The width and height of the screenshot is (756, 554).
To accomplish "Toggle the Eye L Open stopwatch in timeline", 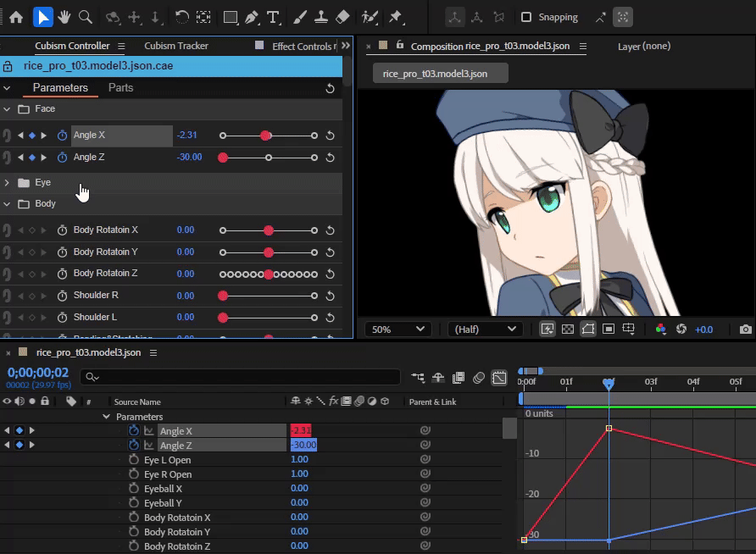I will pos(134,460).
